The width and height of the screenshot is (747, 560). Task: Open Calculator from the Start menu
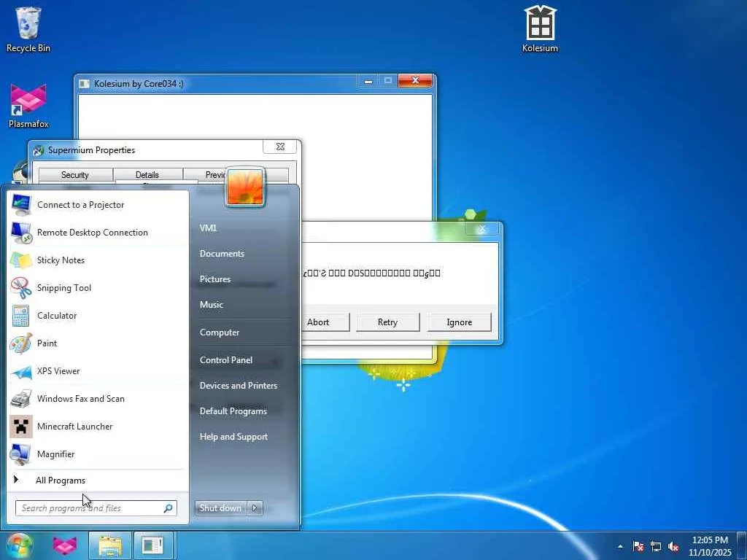coord(98,315)
